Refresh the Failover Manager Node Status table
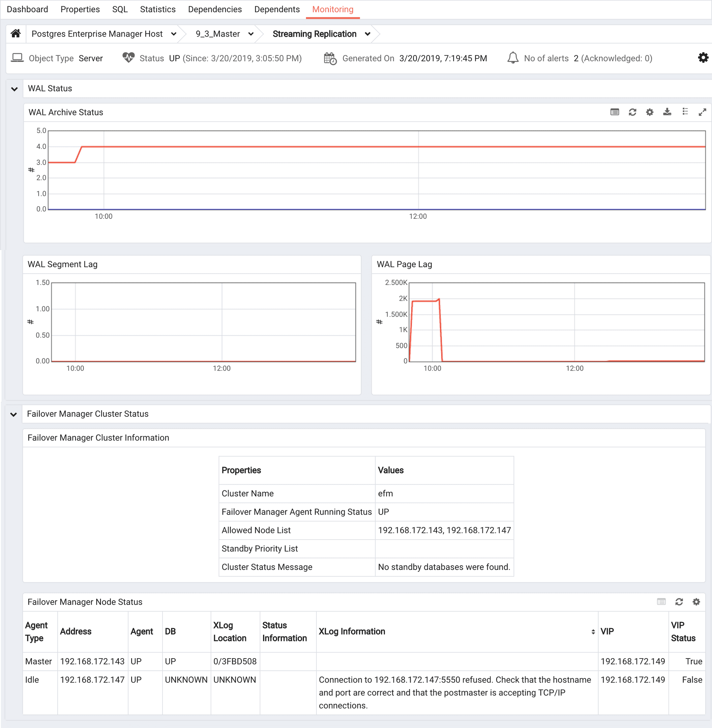Screen dimensions: 712x728 coord(679,602)
